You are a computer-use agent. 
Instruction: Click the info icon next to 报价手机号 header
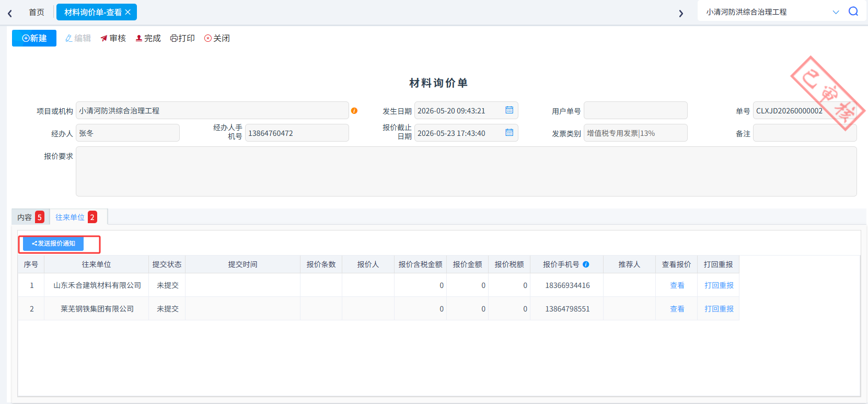coord(586,264)
